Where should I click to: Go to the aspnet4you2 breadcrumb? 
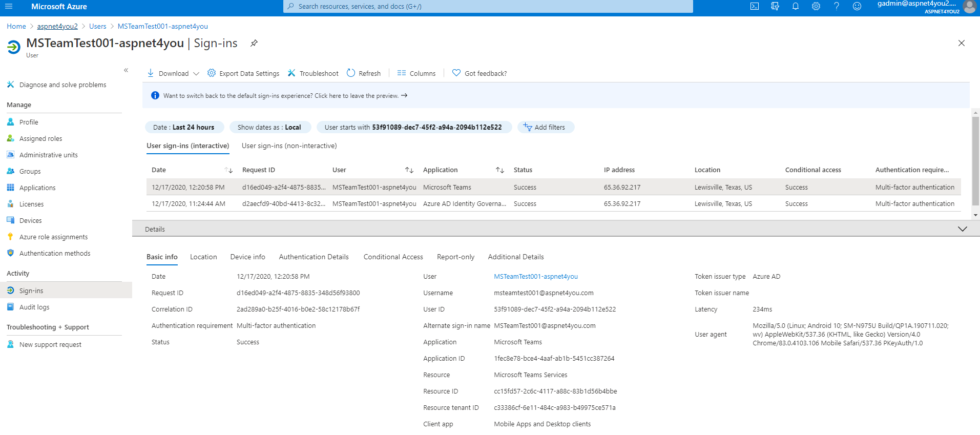(x=57, y=26)
